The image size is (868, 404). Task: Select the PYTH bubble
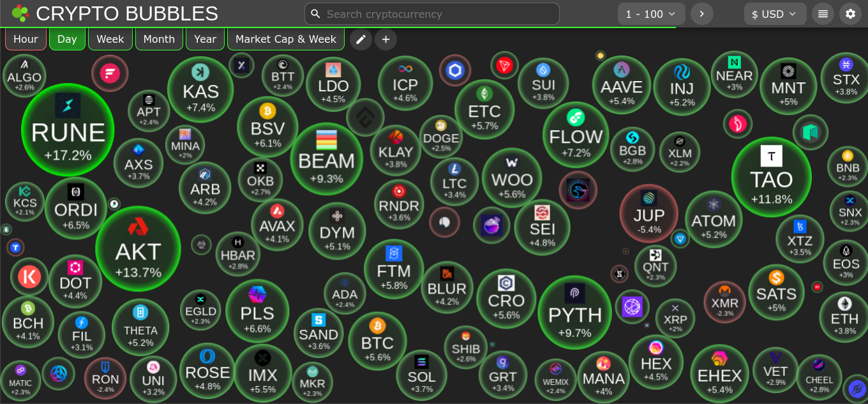(x=574, y=312)
